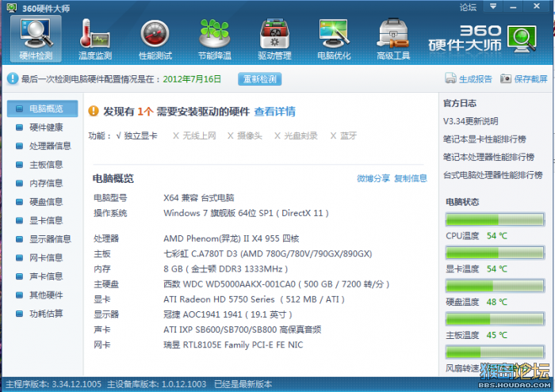
Task: Click the orange driver warning icon
Action: click(x=94, y=111)
